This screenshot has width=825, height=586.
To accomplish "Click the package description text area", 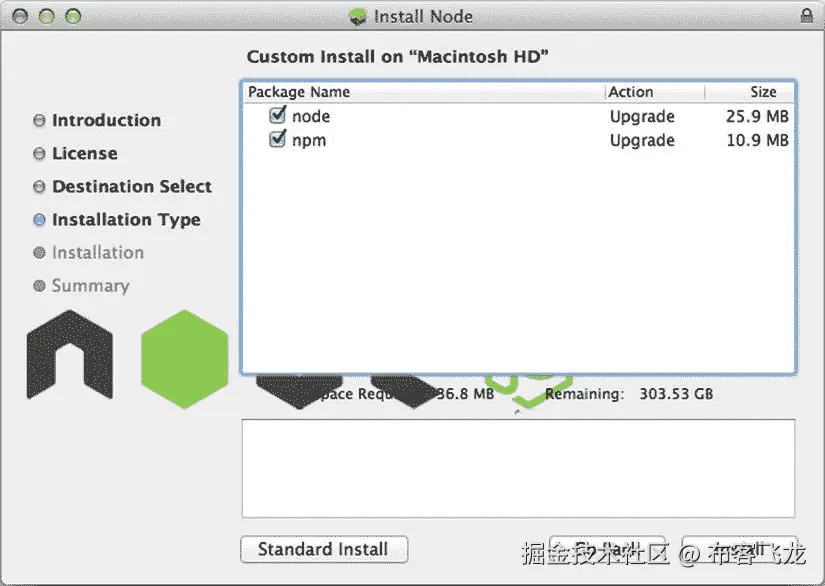I will 518,469.
